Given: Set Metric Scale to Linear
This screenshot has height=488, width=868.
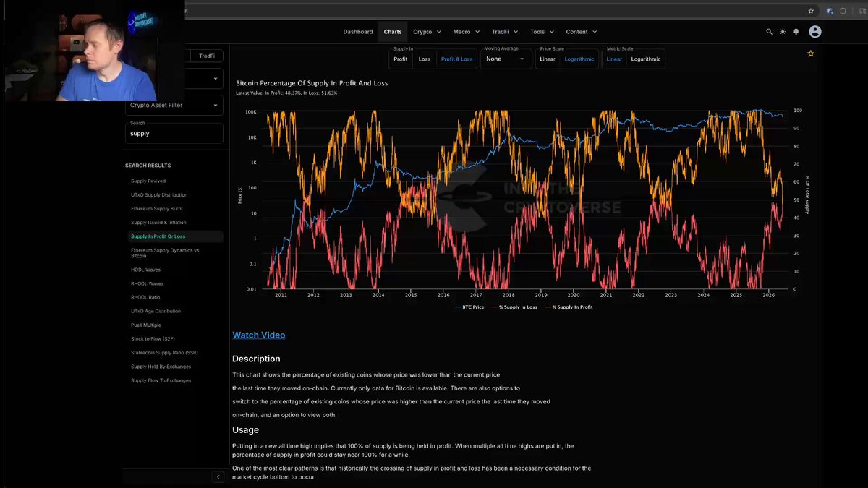Looking at the screenshot, I should [614, 59].
